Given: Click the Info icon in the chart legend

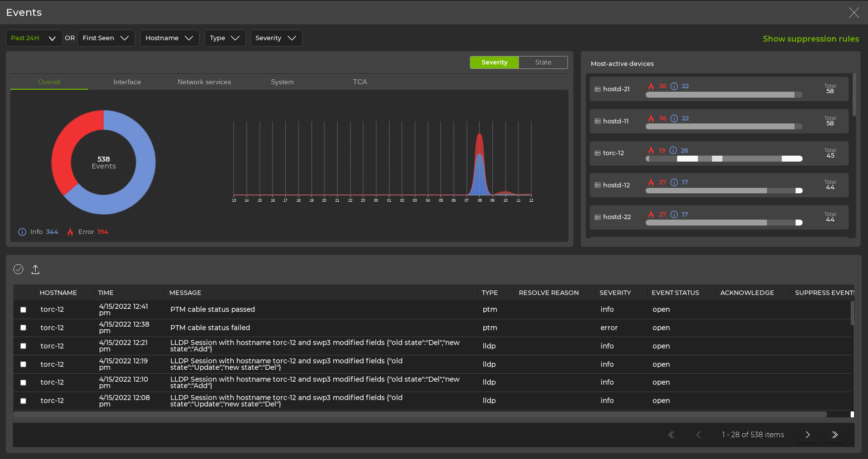Looking at the screenshot, I should tap(22, 231).
